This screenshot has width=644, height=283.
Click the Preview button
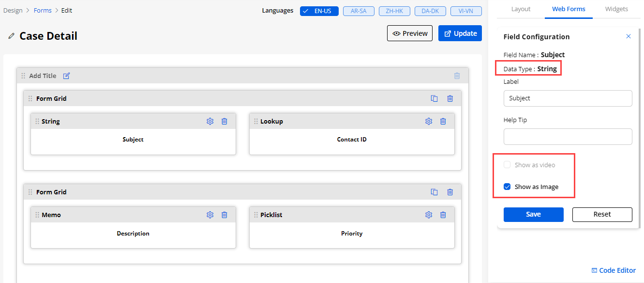click(410, 33)
